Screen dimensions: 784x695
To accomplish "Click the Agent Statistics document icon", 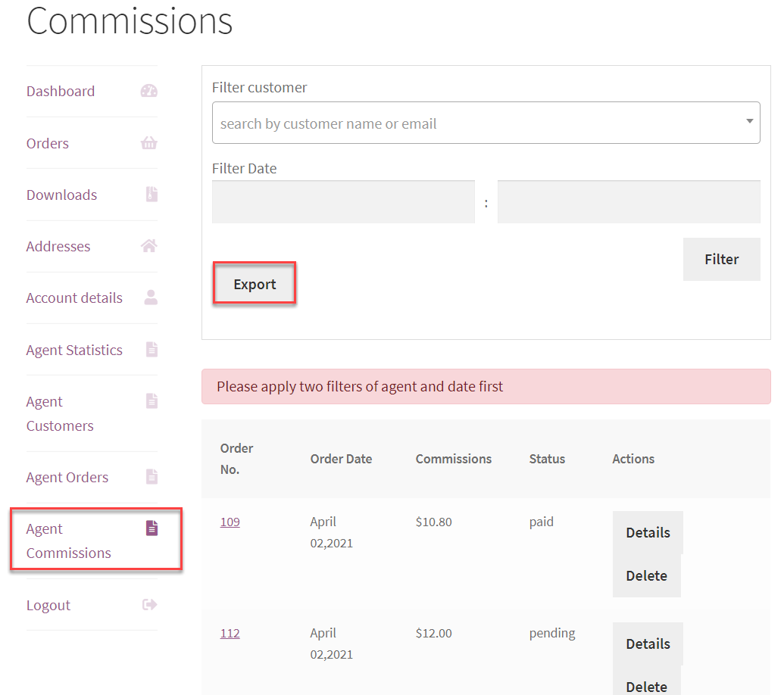I will tap(151, 350).
